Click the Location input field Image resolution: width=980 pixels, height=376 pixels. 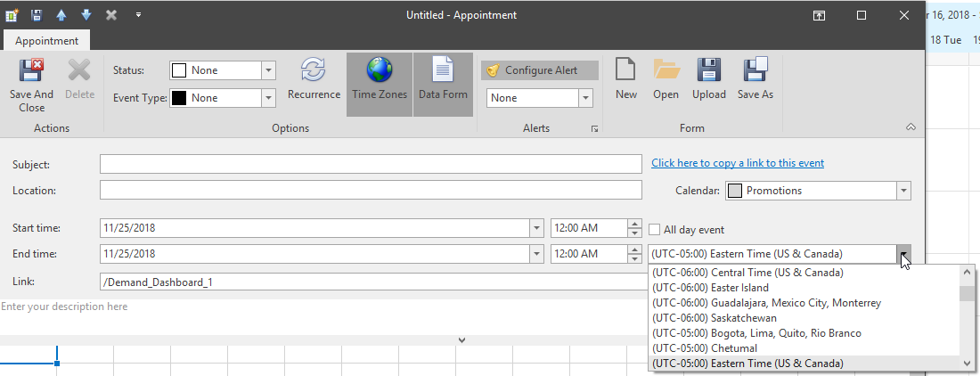[371, 190]
